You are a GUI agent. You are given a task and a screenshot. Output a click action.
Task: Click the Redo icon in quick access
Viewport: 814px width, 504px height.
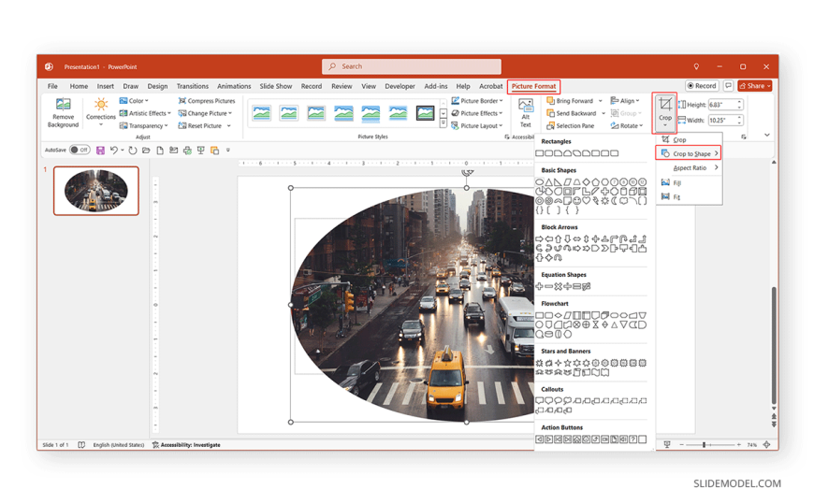tap(132, 151)
